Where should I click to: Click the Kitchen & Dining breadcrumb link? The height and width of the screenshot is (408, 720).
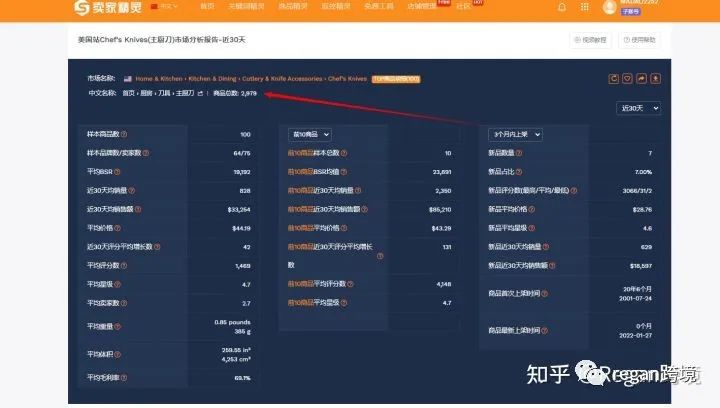[212, 79]
